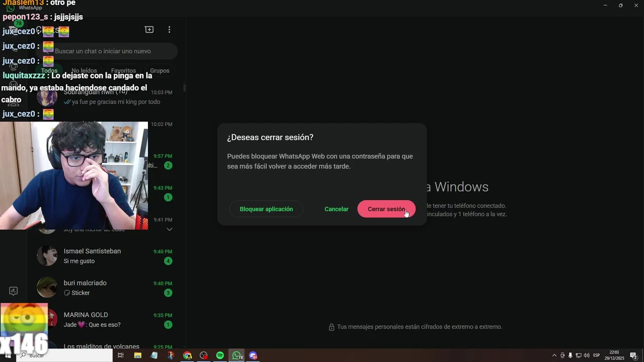Expand the hidden system tray icons

point(554,355)
